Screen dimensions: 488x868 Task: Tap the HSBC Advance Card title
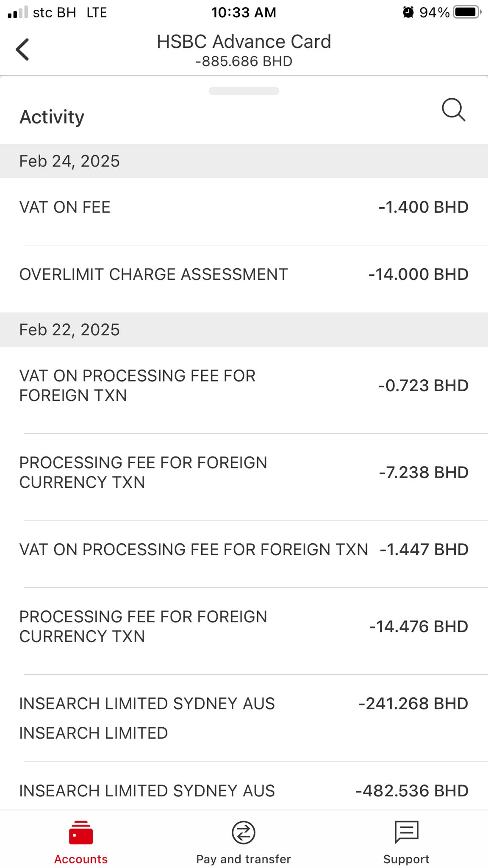tap(244, 42)
